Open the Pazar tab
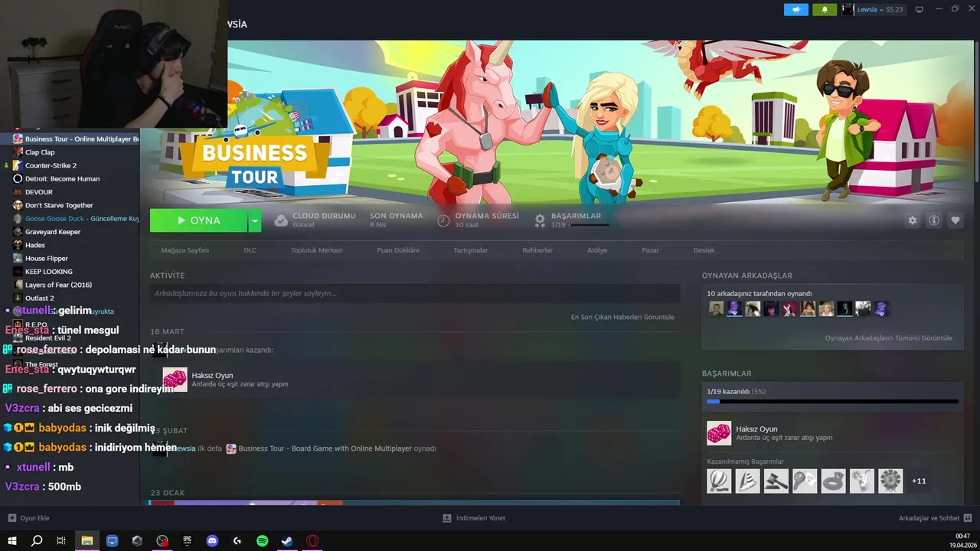 pyautogui.click(x=650, y=250)
